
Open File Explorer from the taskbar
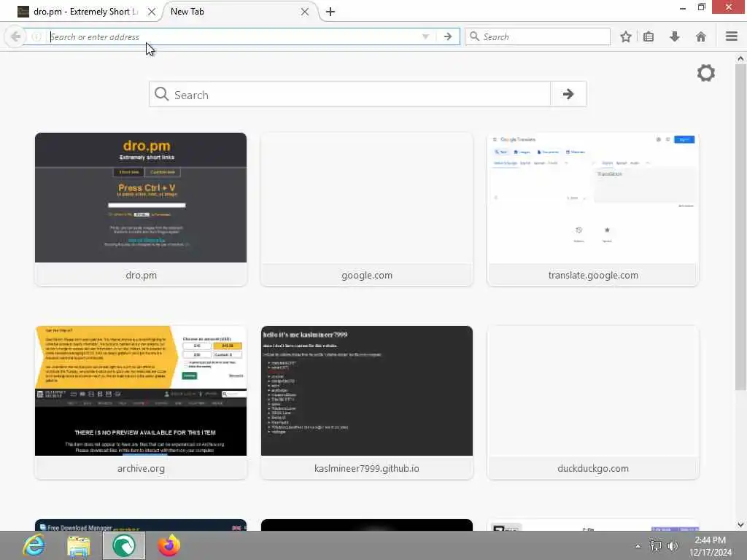tap(79, 545)
